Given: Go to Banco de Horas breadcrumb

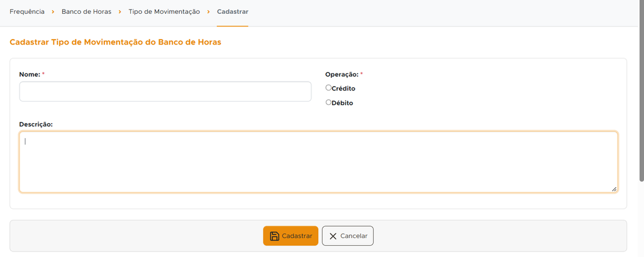Looking at the screenshot, I should (86, 11).
